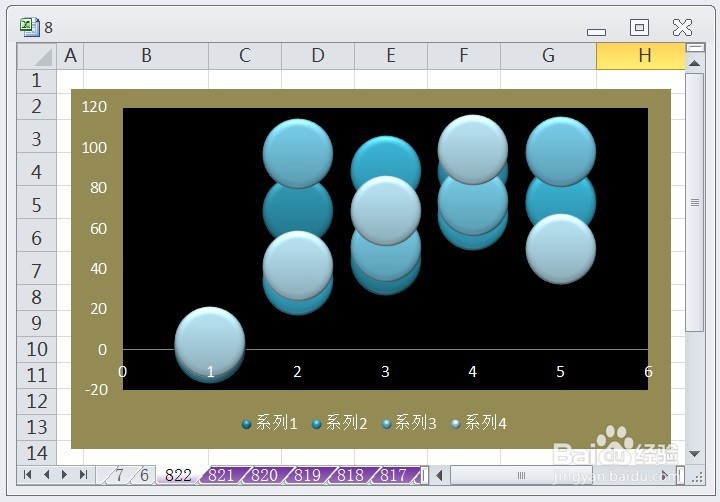This screenshot has width=720, height=502.
Task: Go to next sheet with navigation arrow
Action: pyautogui.click(x=64, y=474)
